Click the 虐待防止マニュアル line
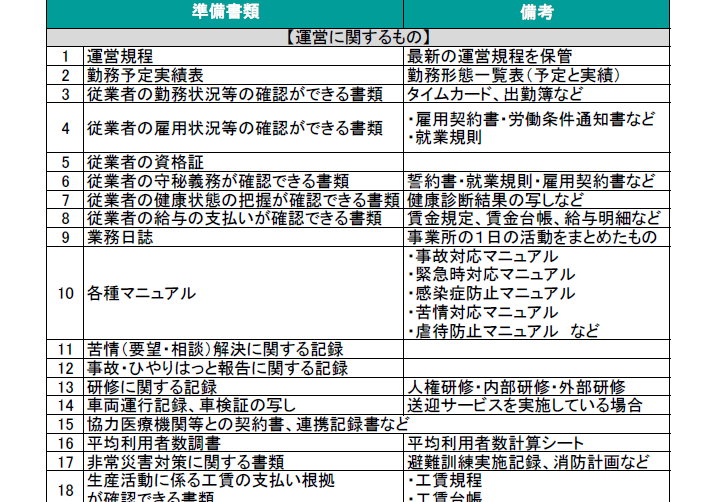Image resolution: width=720 pixels, height=502 pixels. (492, 331)
